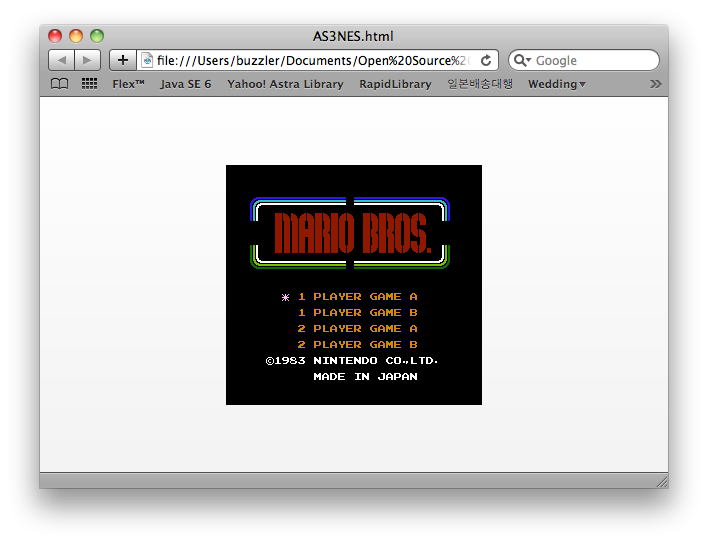Close the window with red button
708x543 pixels.
pyautogui.click(x=55, y=36)
